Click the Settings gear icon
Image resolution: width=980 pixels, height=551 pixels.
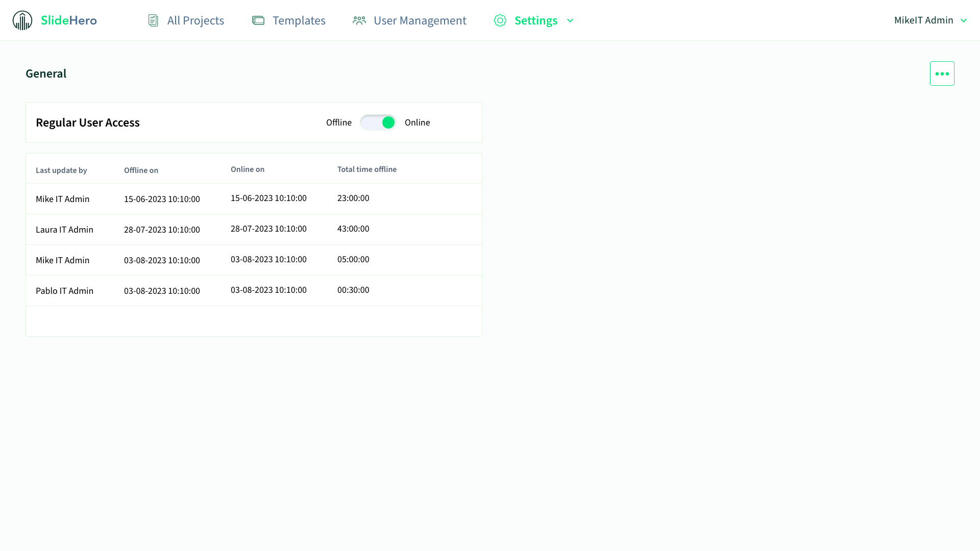tap(500, 20)
